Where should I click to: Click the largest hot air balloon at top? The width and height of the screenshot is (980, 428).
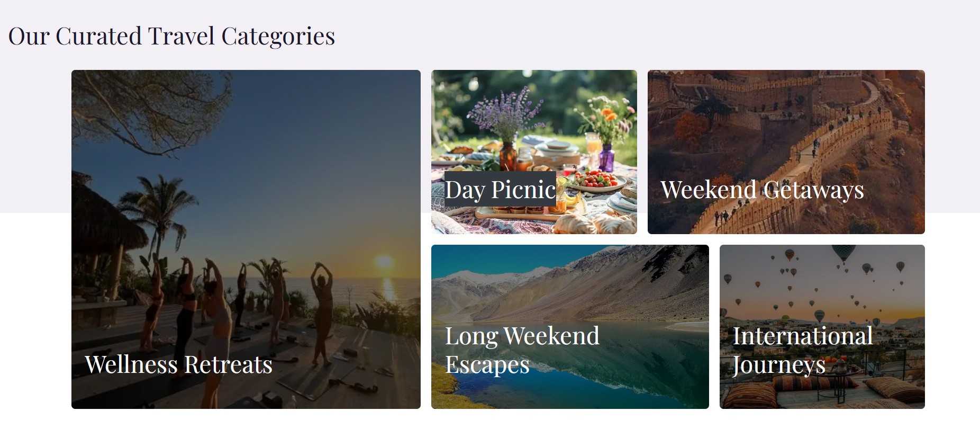coord(843,253)
